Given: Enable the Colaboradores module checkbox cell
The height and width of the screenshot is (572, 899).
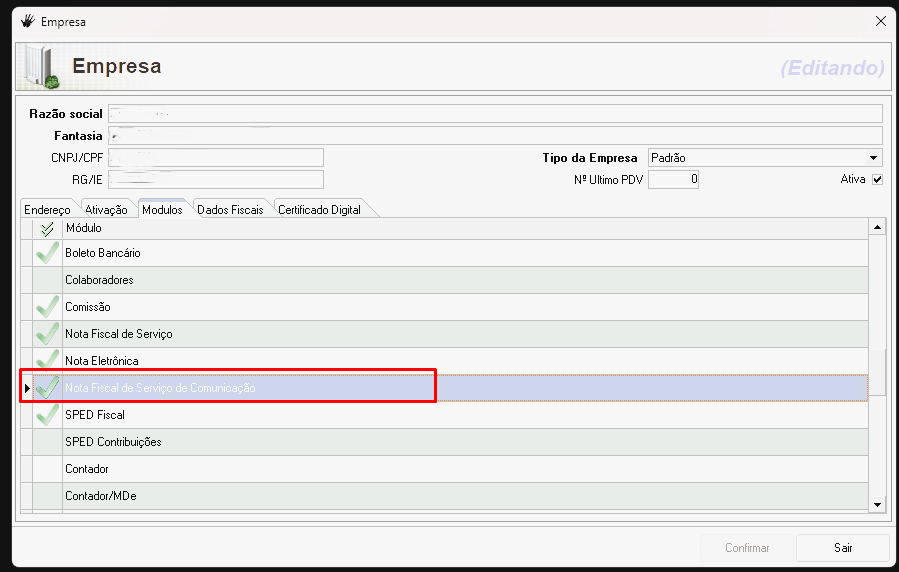Looking at the screenshot, I should (47, 280).
